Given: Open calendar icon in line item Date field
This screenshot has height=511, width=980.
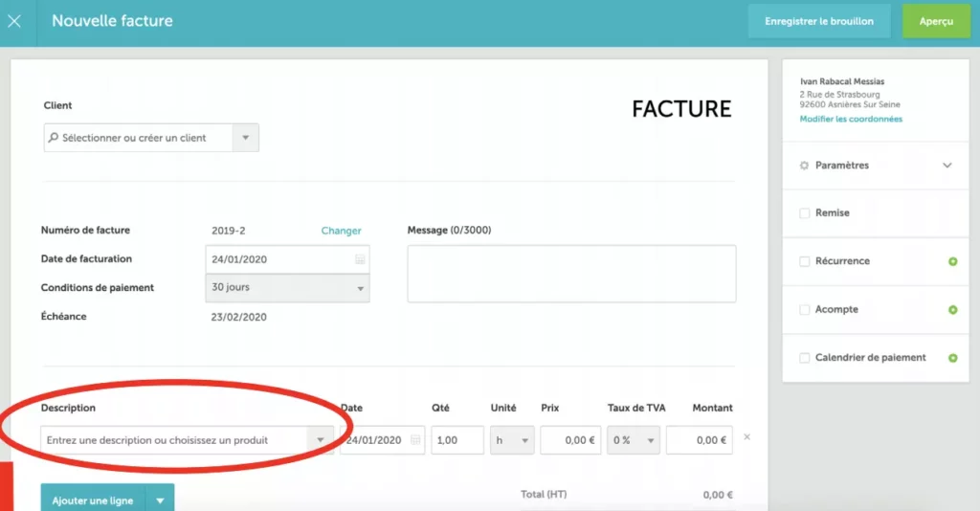Looking at the screenshot, I should (x=414, y=440).
